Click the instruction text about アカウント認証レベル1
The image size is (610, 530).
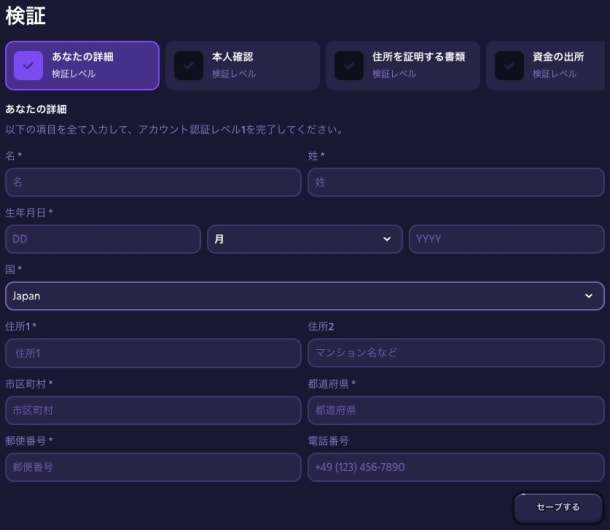click(174, 130)
